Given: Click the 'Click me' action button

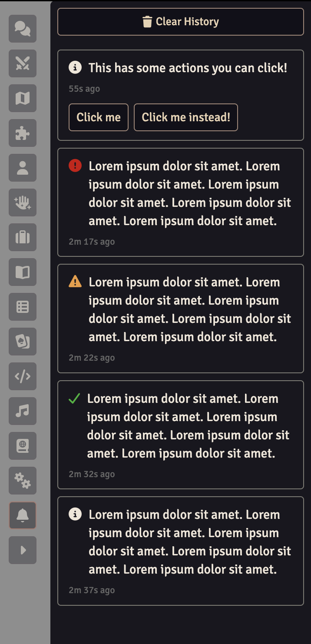Looking at the screenshot, I should pyautogui.click(x=99, y=117).
